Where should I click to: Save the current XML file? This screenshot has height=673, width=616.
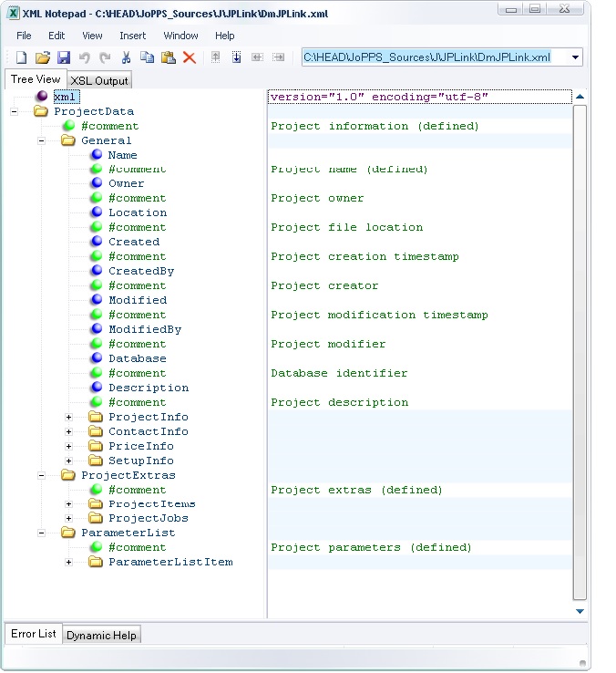tap(64, 57)
